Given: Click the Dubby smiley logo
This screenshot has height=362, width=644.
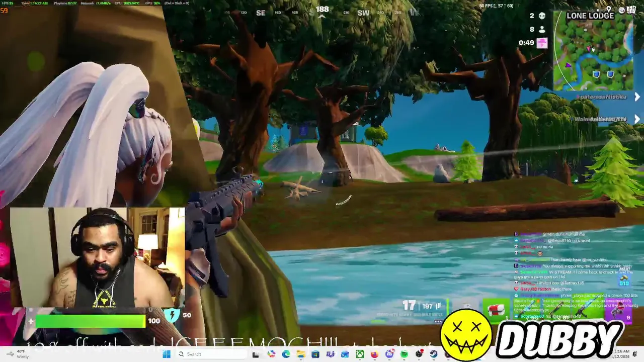Looking at the screenshot, I should (x=466, y=334).
